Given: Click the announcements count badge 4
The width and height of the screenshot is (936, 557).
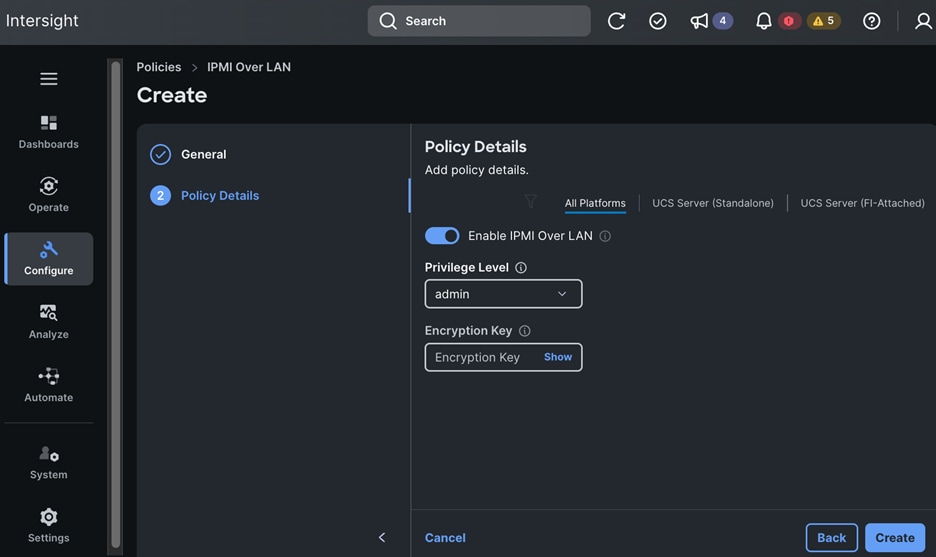Looking at the screenshot, I should [x=722, y=21].
